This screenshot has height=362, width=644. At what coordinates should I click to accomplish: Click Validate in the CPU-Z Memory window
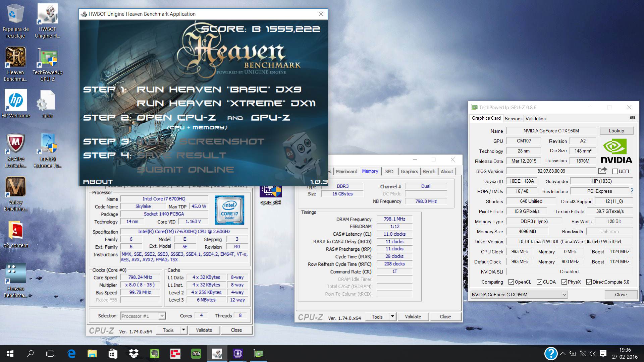point(413,316)
